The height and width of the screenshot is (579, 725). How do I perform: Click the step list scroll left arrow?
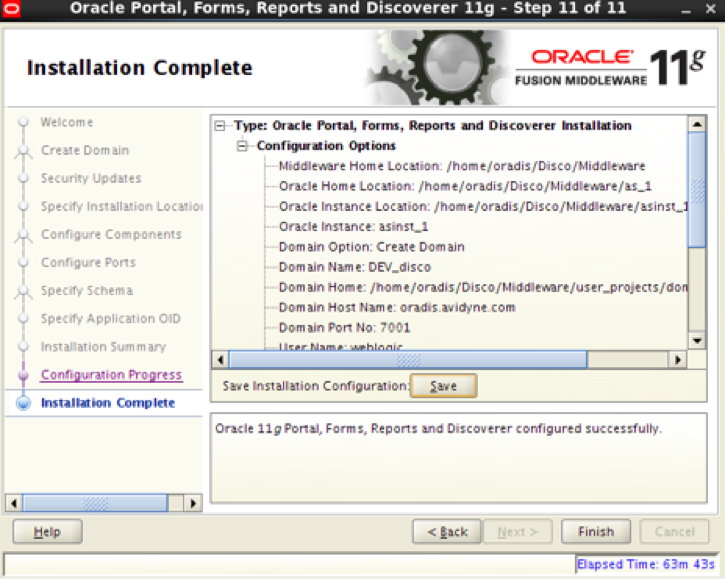[x=14, y=503]
